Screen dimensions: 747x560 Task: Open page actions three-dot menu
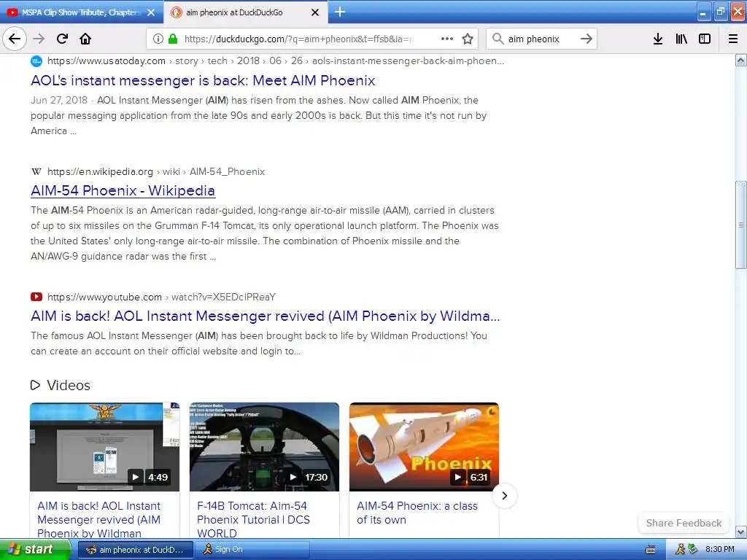coord(447,39)
